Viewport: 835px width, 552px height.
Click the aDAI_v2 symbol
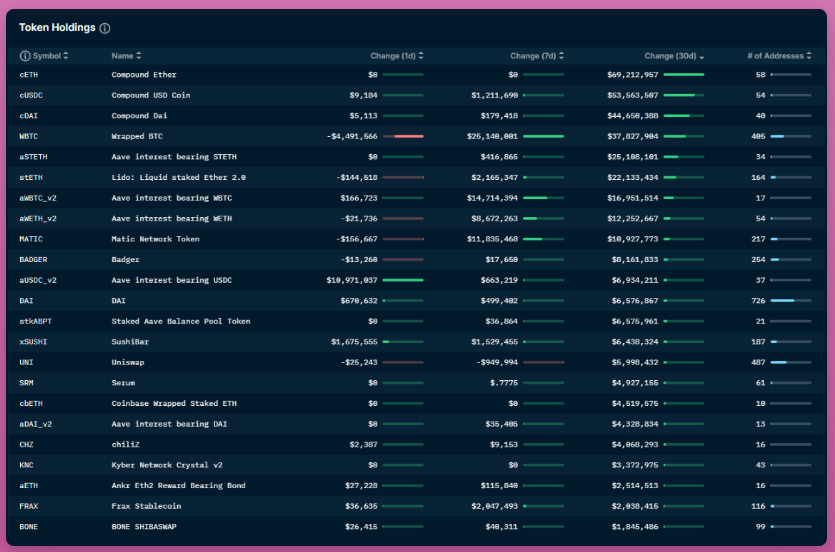coord(36,424)
